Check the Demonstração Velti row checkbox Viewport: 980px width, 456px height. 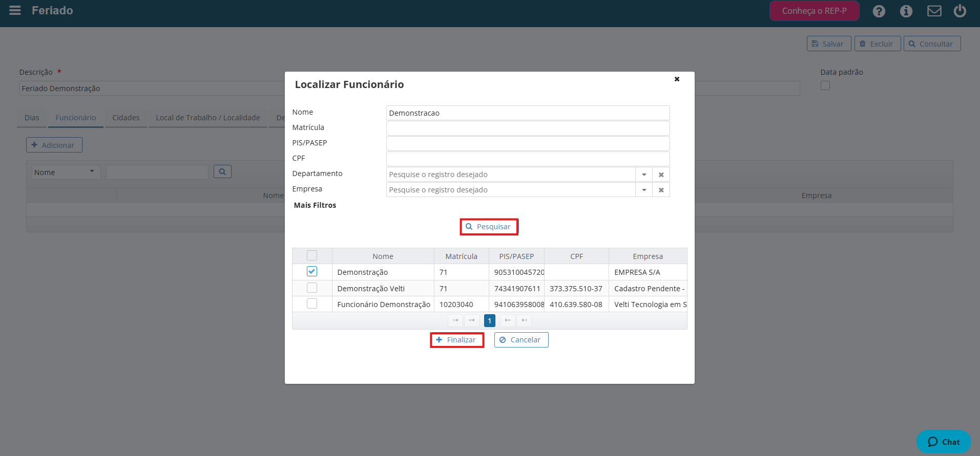click(311, 288)
